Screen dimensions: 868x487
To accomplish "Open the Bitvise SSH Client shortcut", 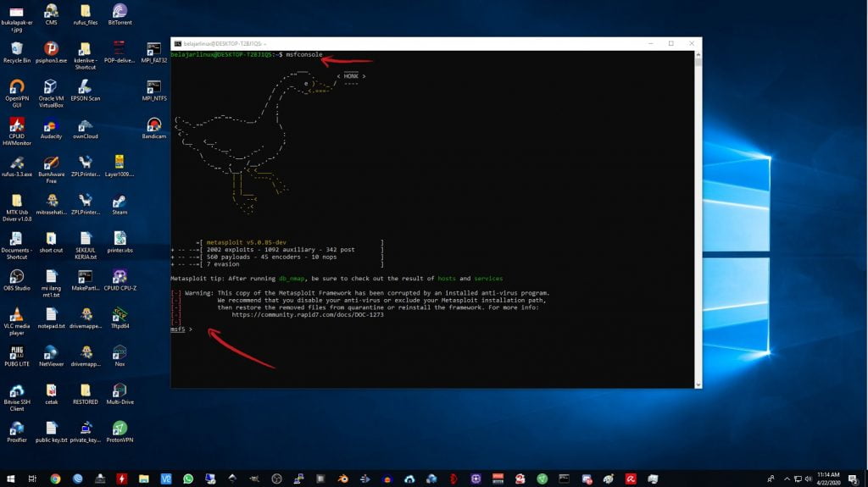I will pos(17,397).
